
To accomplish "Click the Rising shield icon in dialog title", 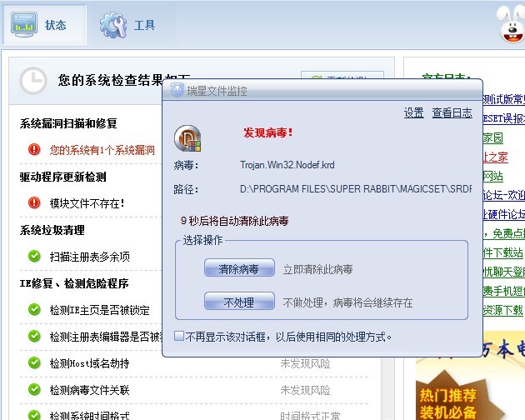I will 177,90.
